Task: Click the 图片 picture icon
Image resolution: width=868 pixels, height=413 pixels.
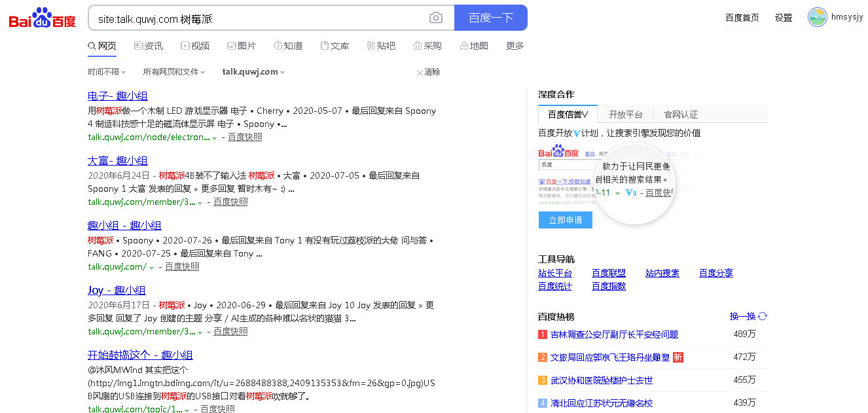Action: point(231,46)
